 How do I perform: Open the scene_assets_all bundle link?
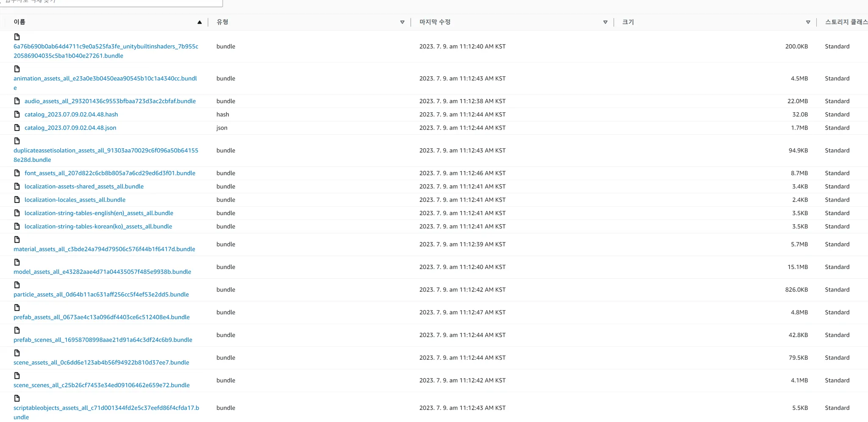tap(101, 362)
